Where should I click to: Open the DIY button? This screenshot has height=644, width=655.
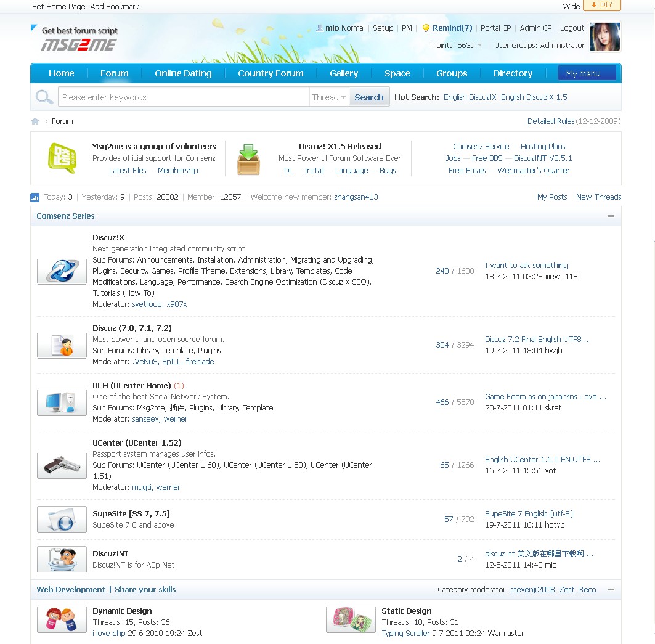tap(602, 5)
